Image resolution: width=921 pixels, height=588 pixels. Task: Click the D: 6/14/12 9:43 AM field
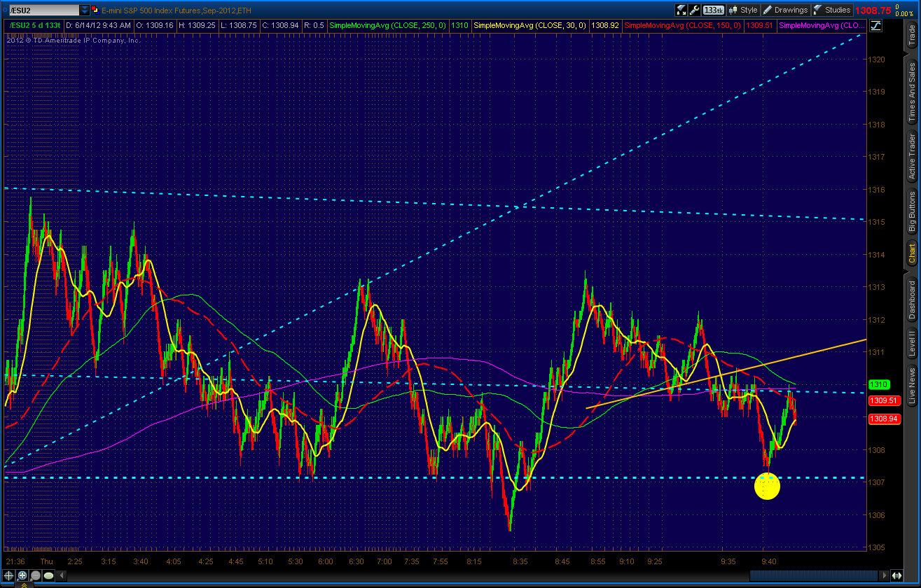coord(97,25)
